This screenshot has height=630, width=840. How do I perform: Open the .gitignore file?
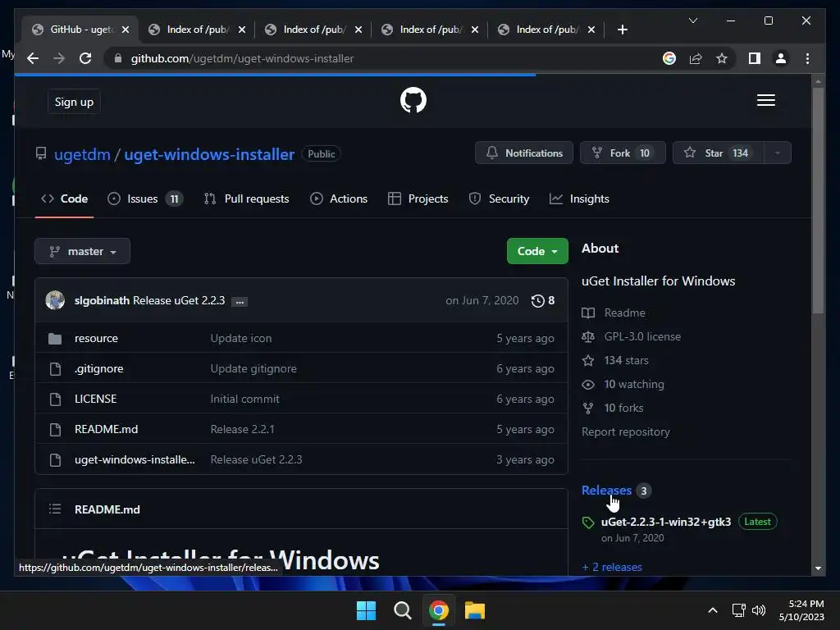[99, 368]
